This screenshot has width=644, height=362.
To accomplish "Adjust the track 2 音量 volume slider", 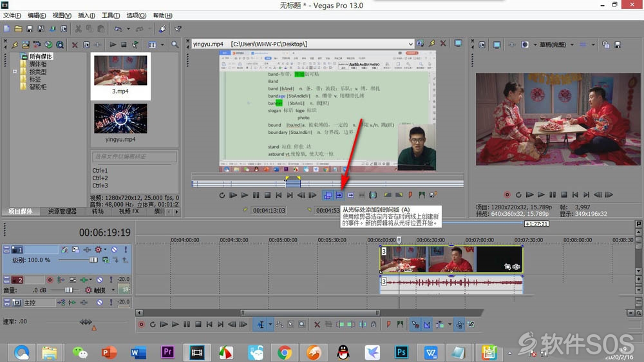I will 69,290.
